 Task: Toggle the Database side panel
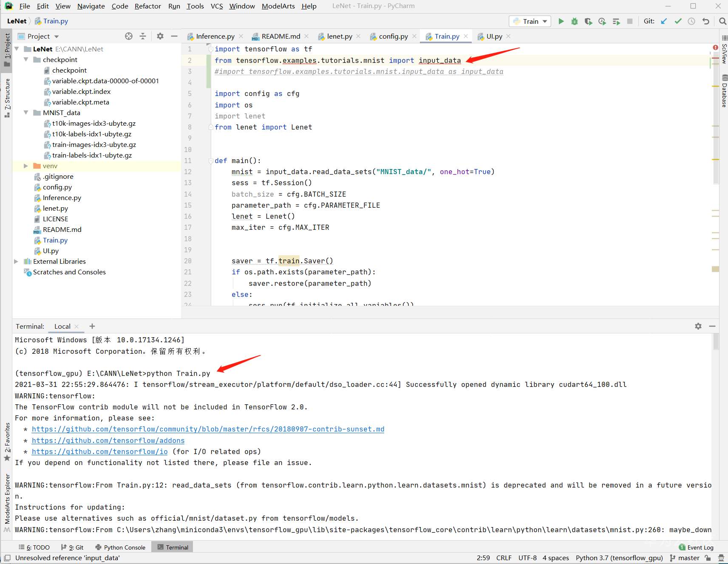[724, 91]
